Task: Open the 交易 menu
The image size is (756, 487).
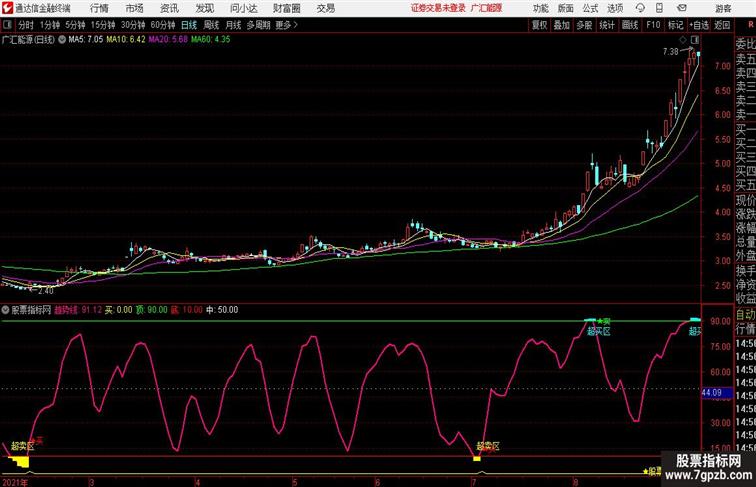Action: (x=325, y=8)
